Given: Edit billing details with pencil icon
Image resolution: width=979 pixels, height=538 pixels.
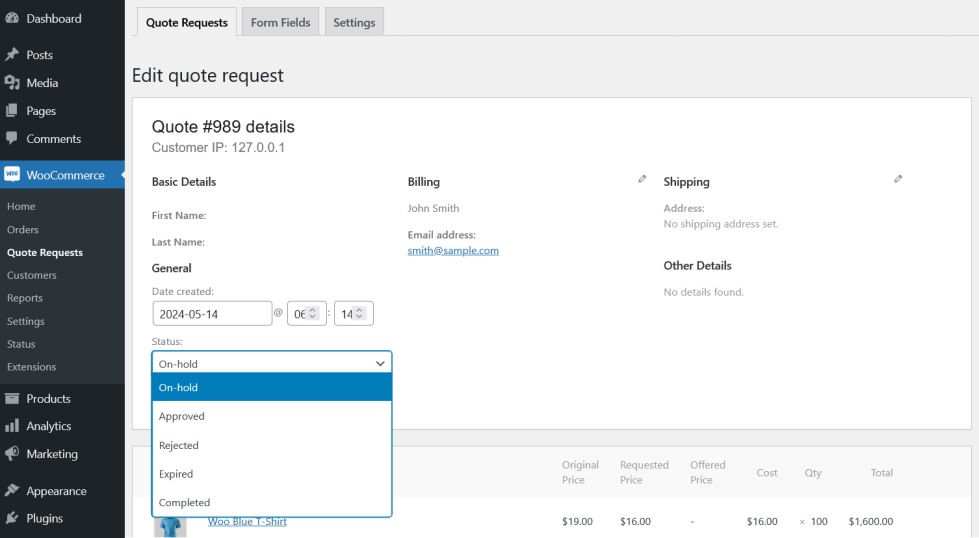Looking at the screenshot, I should point(642,179).
